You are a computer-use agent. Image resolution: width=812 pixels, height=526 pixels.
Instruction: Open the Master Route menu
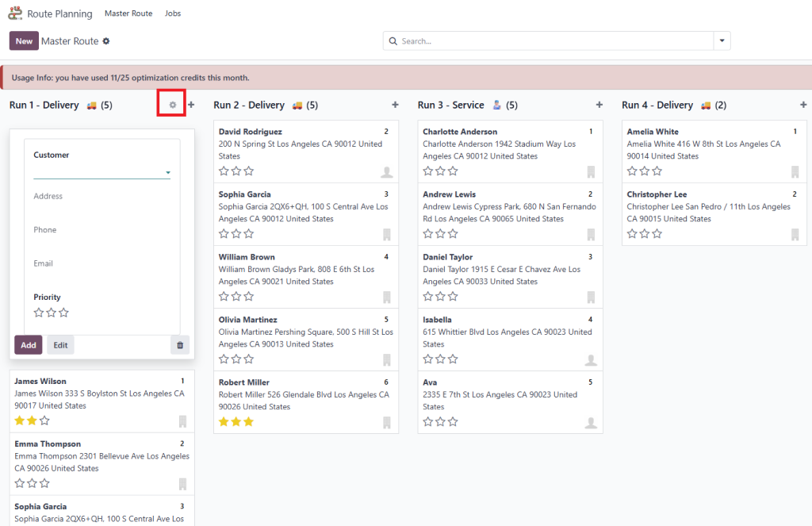pyautogui.click(x=128, y=13)
